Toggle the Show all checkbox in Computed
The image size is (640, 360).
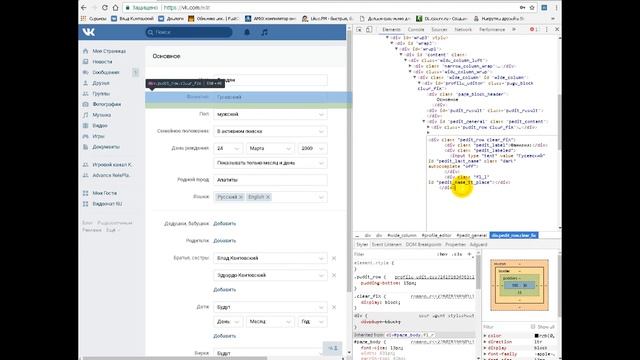pyautogui.click(x=533, y=327)
